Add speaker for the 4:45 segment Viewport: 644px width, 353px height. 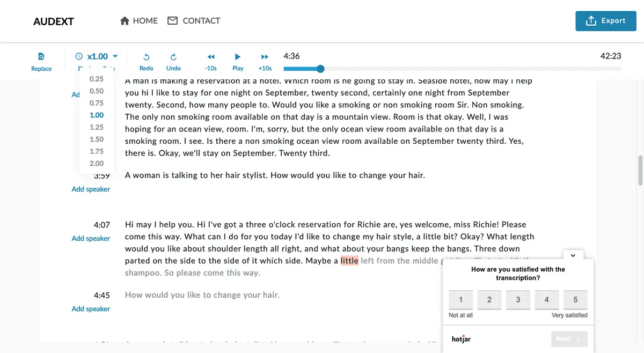tap(91, 308)
